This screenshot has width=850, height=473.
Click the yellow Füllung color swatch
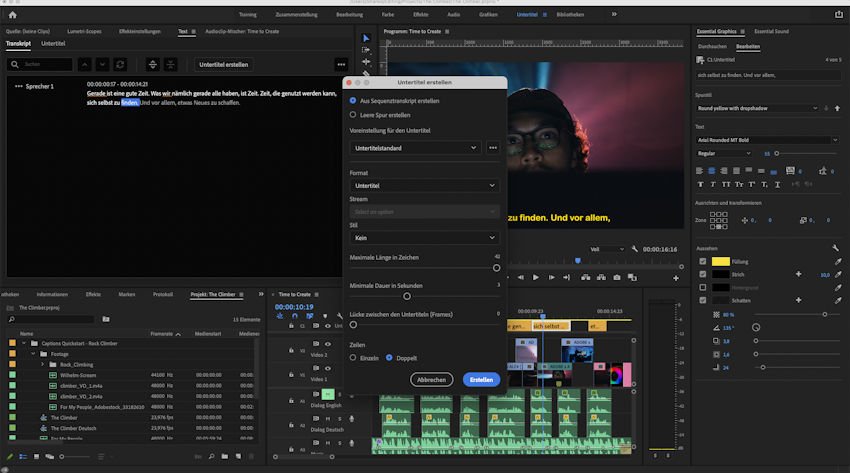[720, 261]
